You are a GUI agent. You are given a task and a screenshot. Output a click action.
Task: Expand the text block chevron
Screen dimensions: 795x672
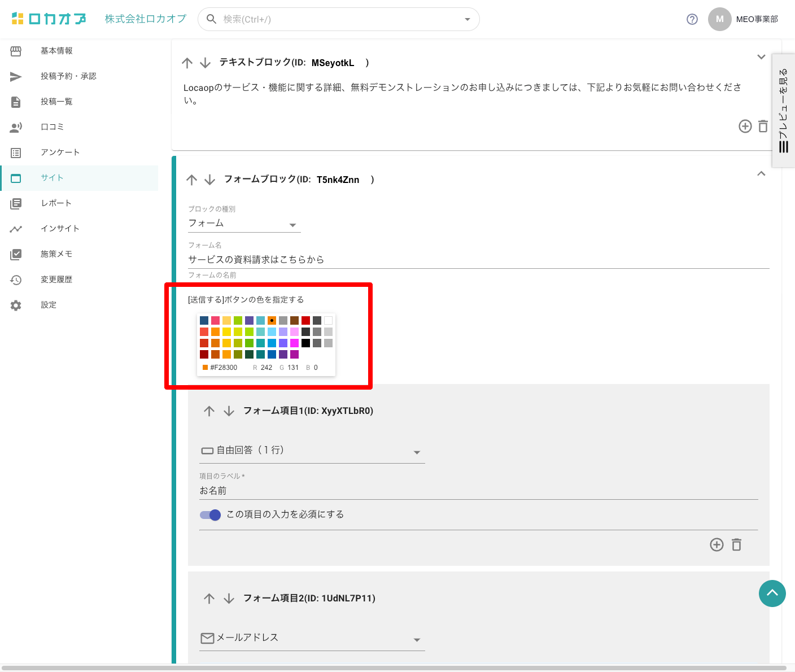click(761, 57)
